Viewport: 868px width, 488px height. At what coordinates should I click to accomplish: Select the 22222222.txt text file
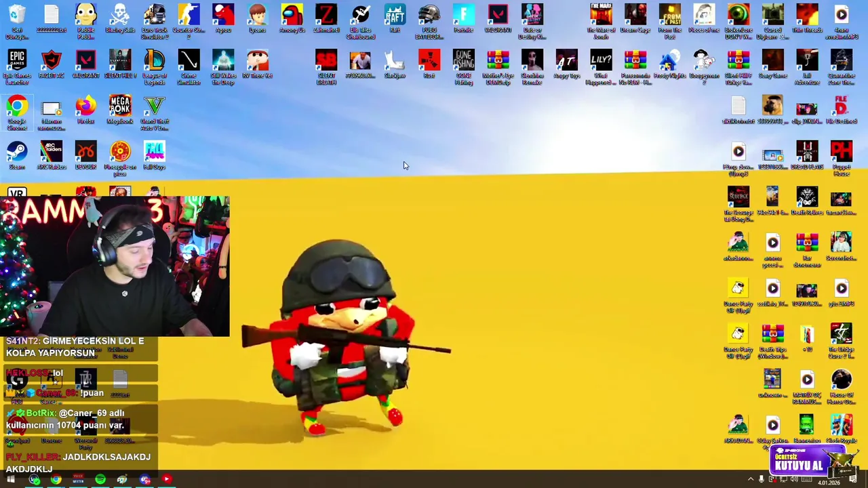coord(52,19)
